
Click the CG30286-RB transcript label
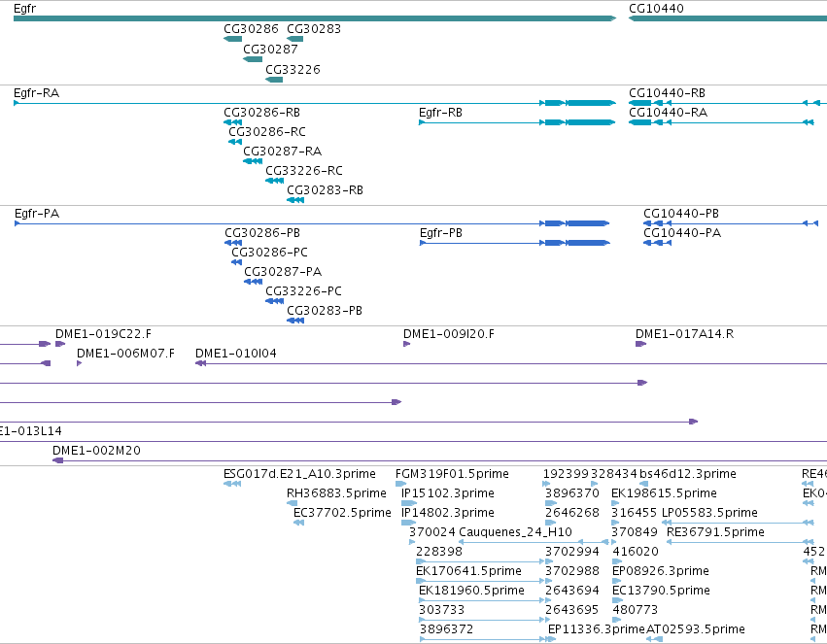[x=262, y=113]
